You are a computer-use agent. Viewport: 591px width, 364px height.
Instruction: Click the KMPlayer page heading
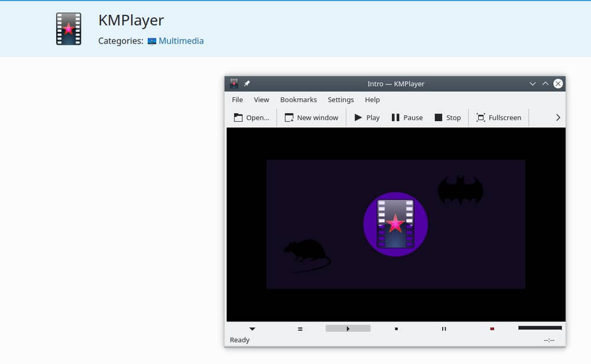pos(131,20)
